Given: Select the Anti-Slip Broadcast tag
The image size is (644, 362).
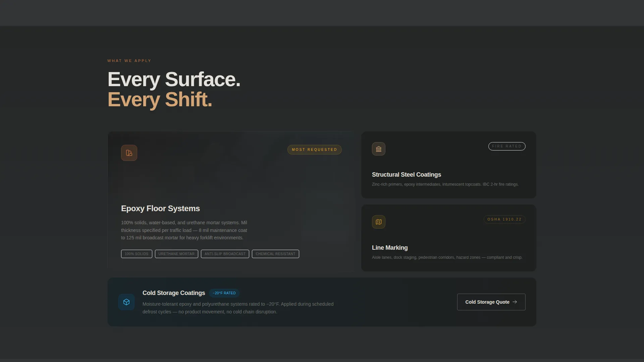Looking at the screenshot, I should click(225, 254).
